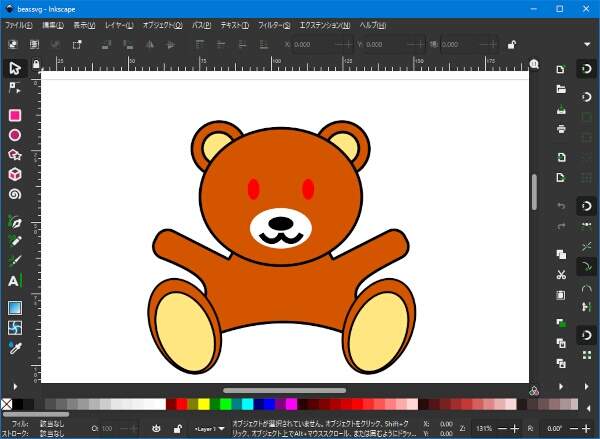The height and width of the screenshot is (439, 600).
Task: Activate the Spiral tool
Action: coord(15,195)
